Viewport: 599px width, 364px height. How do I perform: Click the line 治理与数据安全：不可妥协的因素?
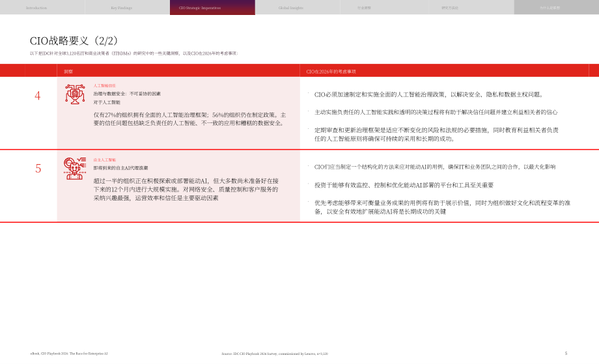pyautogui.click(x=127, y=94)
